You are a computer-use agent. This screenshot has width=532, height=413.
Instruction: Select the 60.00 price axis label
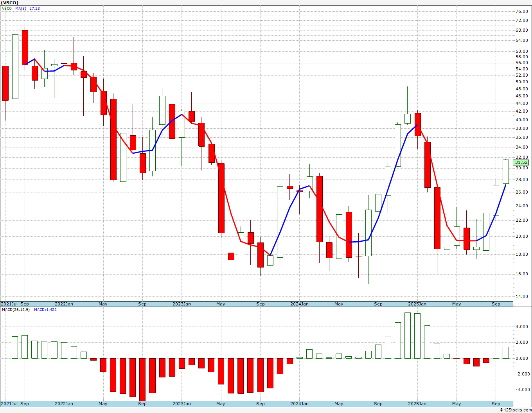[521, 51]
